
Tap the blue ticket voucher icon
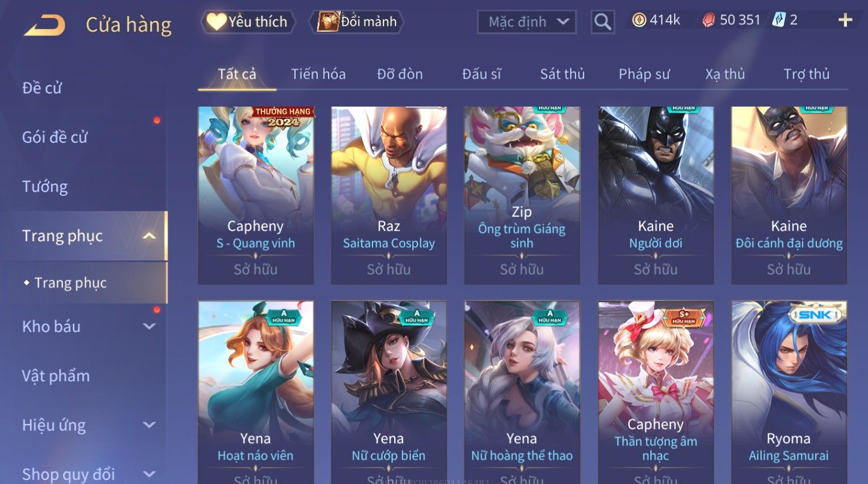tap(778, 20)
